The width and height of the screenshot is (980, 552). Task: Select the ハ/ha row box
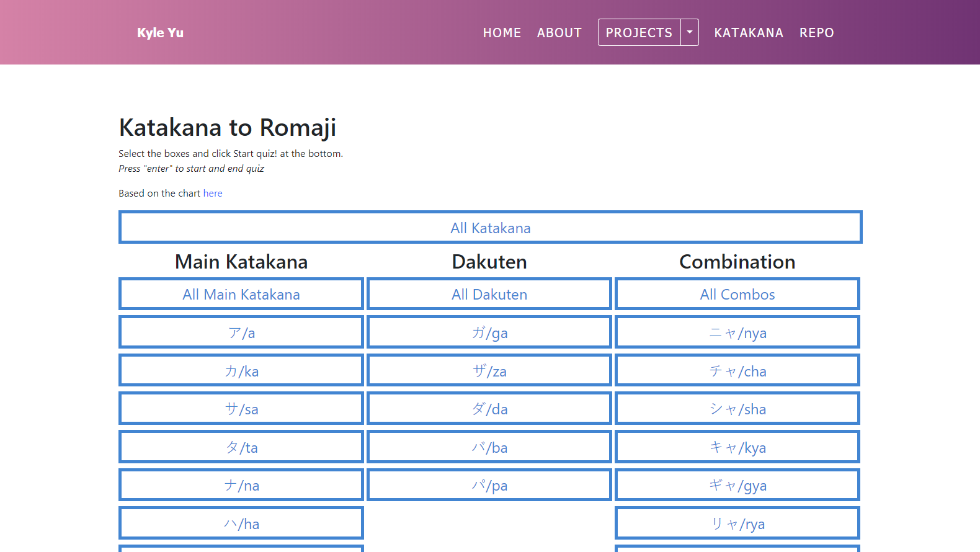pyautogui.click(x=241, y=523)
